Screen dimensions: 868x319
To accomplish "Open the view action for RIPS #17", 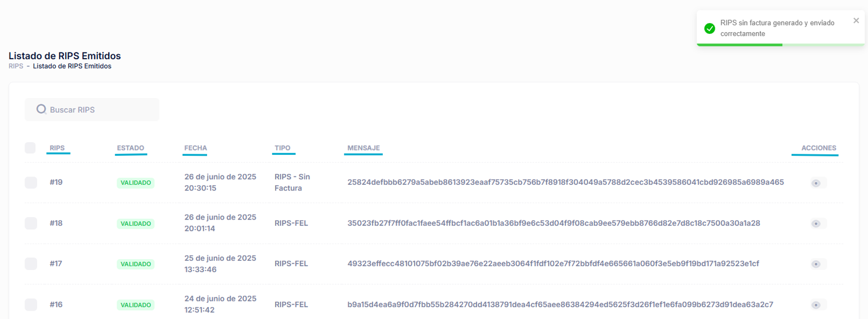I will pos(816,264).
